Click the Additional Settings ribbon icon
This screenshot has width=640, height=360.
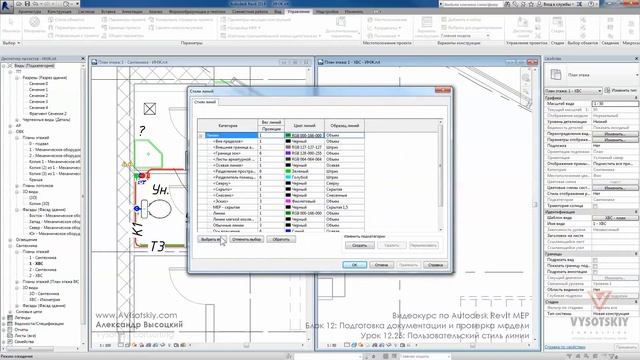(341, 21)
